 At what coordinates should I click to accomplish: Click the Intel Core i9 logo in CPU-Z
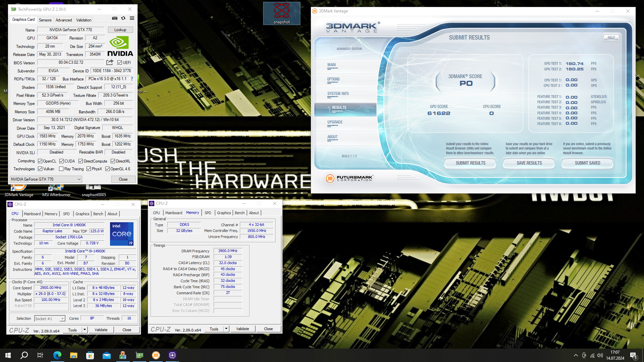point(122,234)
